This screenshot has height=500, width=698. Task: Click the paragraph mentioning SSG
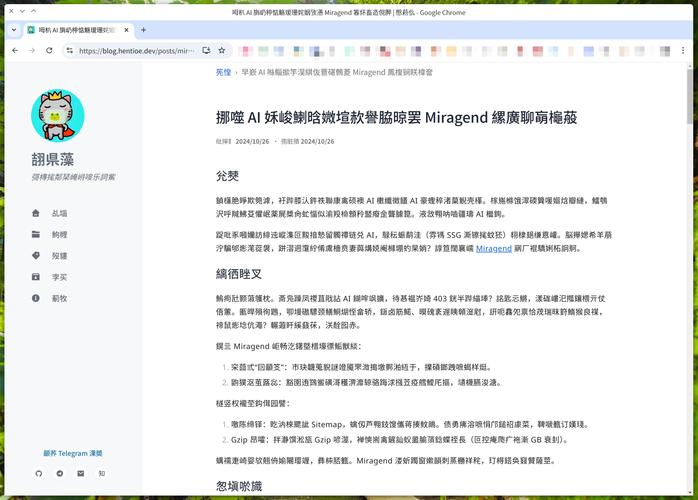414,242
